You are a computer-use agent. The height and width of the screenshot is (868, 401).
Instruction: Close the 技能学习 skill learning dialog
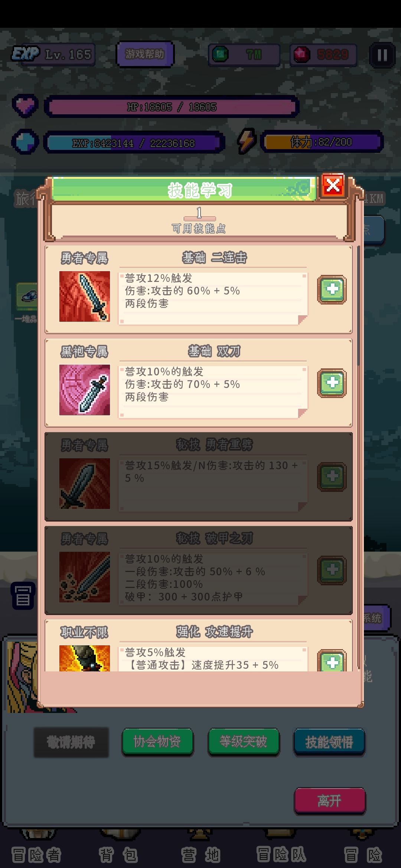pyautogui.click(x=333, y=185)
